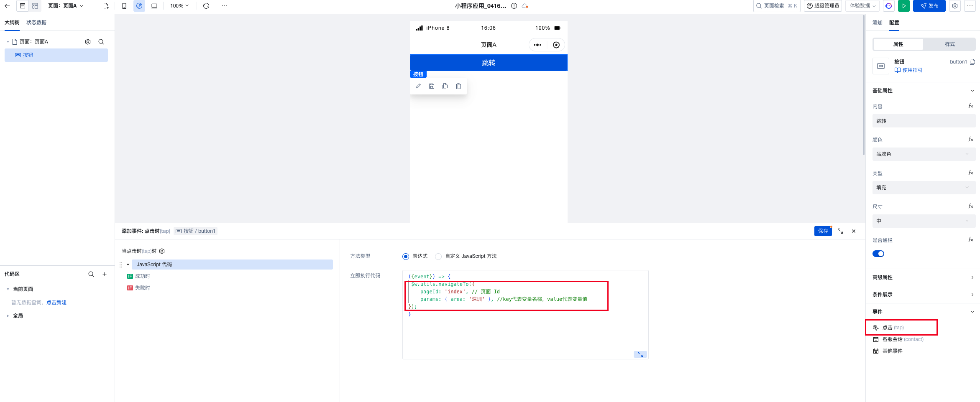Screen dimensions: 980x402
Task: Collapse the 当前页面 section
Action: [x=8, y=289]
